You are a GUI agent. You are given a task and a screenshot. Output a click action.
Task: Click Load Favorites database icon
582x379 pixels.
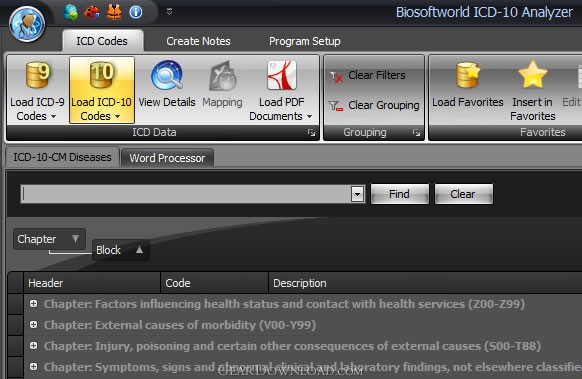click(468, 75)
